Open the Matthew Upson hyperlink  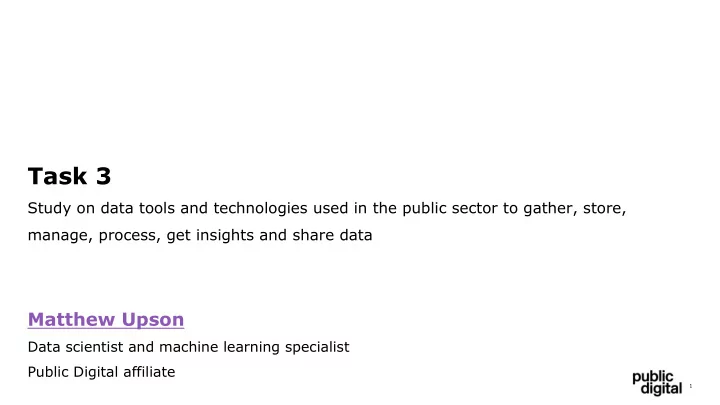point(106,320)
